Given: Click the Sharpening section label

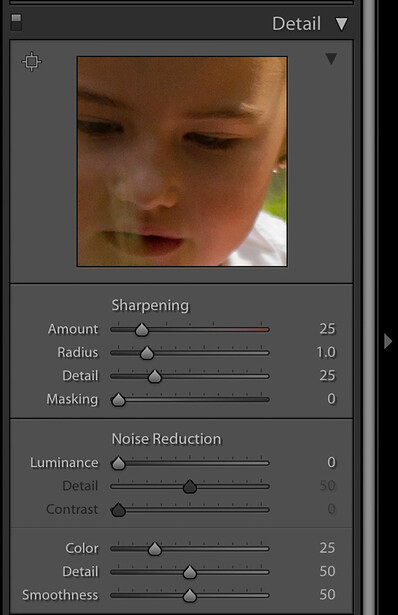Looking at the screenshot, I should point(150,306).
